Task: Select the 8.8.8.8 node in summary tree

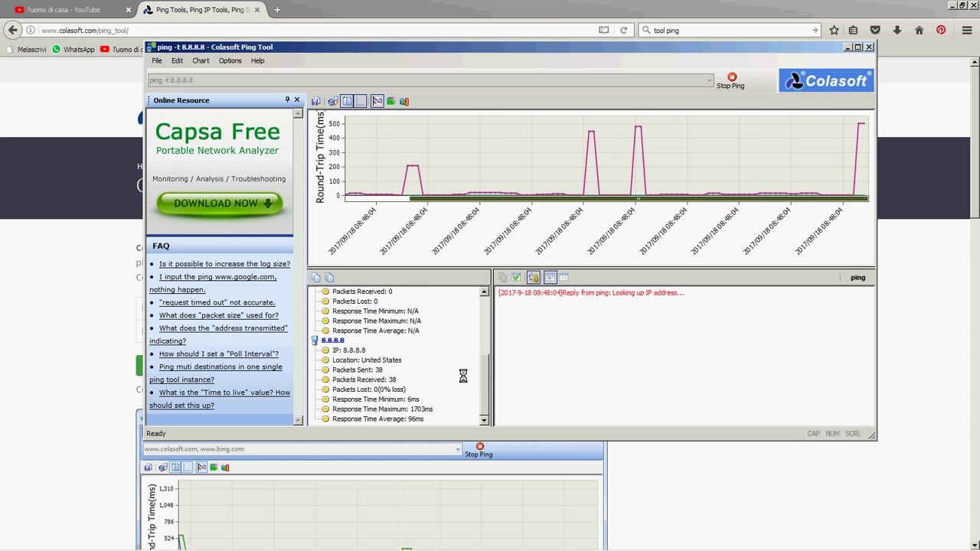Action: pyautogui.click(x=332, y=341)
